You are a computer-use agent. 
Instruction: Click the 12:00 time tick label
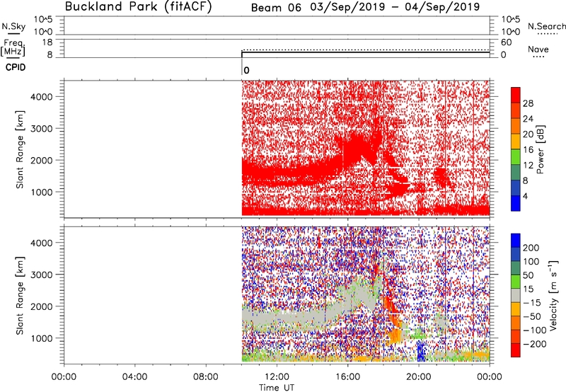coord(277,377)
